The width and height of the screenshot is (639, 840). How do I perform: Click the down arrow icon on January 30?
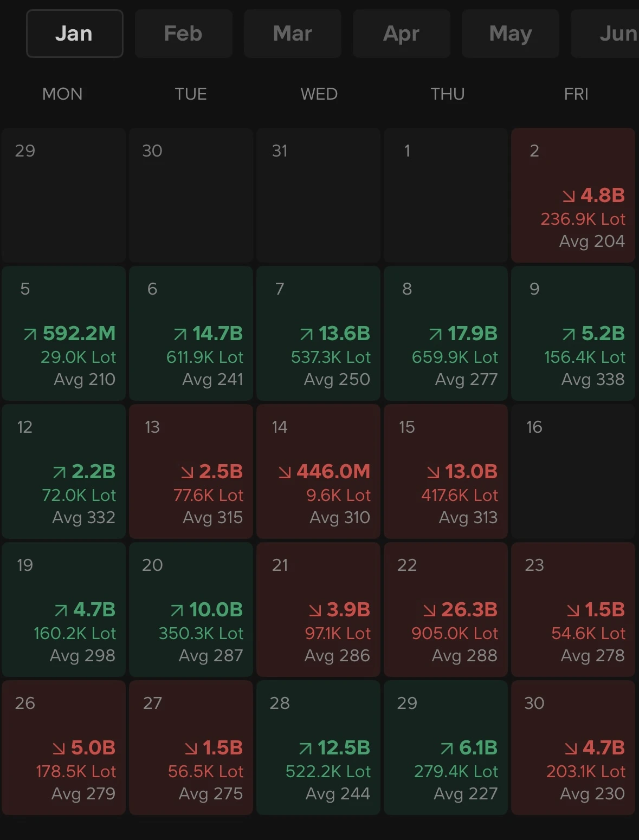[571, 749]
